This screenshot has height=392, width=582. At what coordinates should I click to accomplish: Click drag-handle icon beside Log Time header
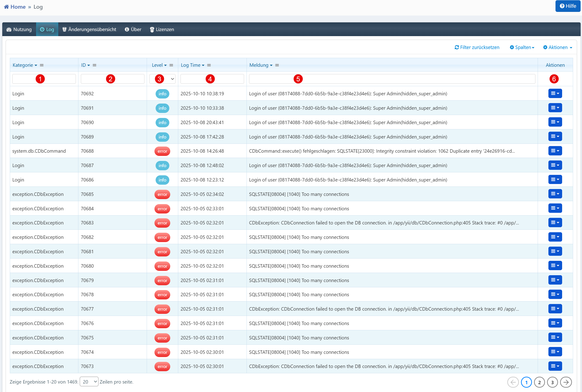(x=209, y=65)
